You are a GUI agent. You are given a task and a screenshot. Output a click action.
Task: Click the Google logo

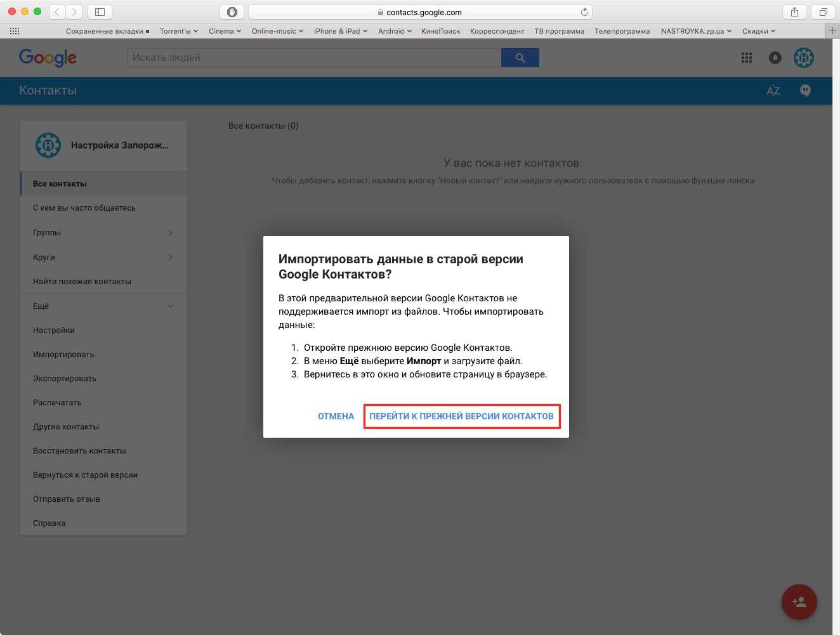coord(48,58)
